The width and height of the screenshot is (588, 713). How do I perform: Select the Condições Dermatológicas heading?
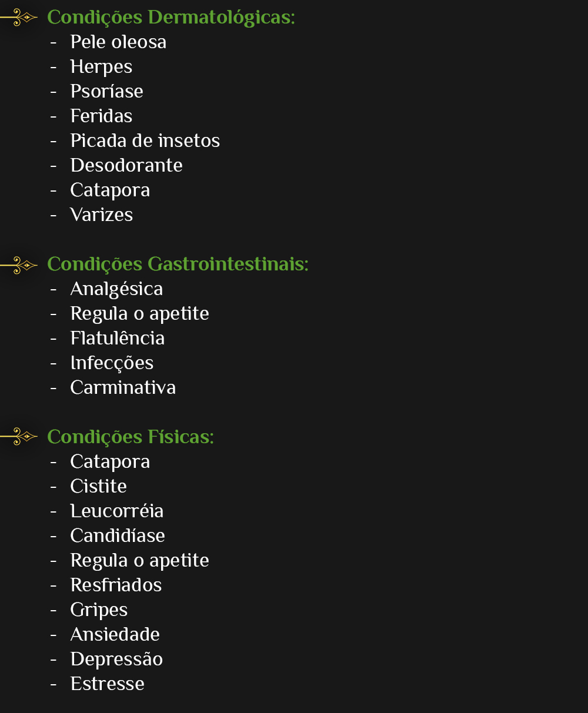pyautogui.click(x=171, y=18)
